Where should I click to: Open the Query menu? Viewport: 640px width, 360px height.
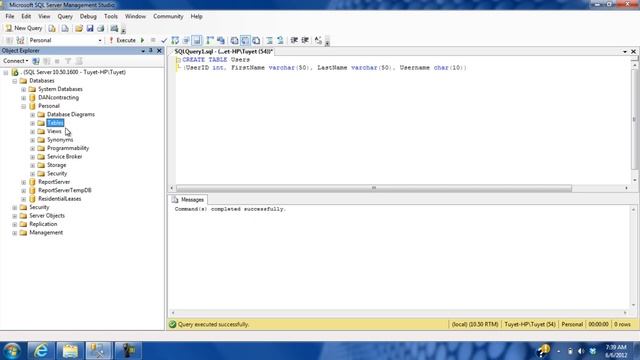pos(65,16)
